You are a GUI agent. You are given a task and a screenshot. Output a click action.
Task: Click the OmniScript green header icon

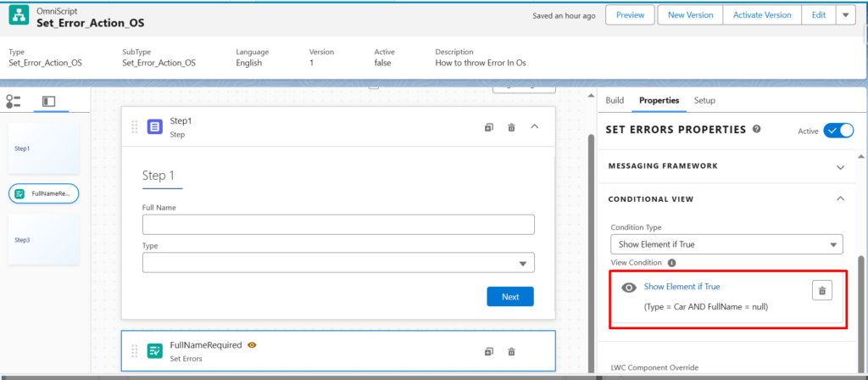(19, 17)
